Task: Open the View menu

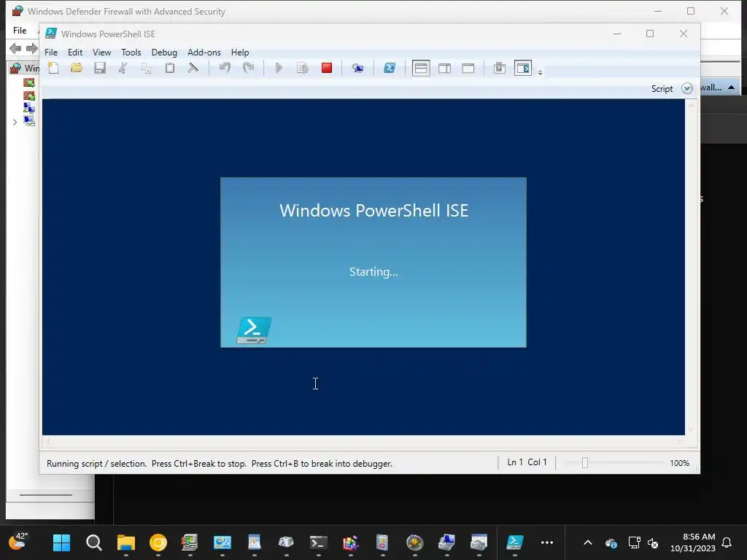Action: click(x=101, y=52)
